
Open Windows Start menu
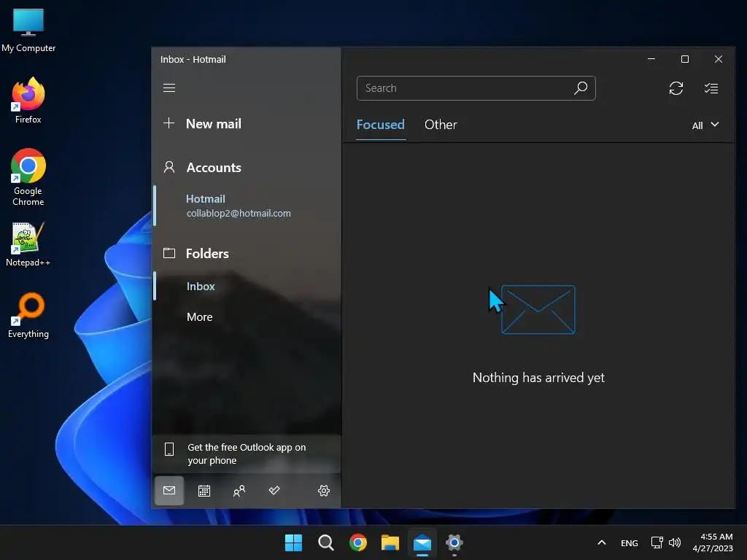(293, 542)
